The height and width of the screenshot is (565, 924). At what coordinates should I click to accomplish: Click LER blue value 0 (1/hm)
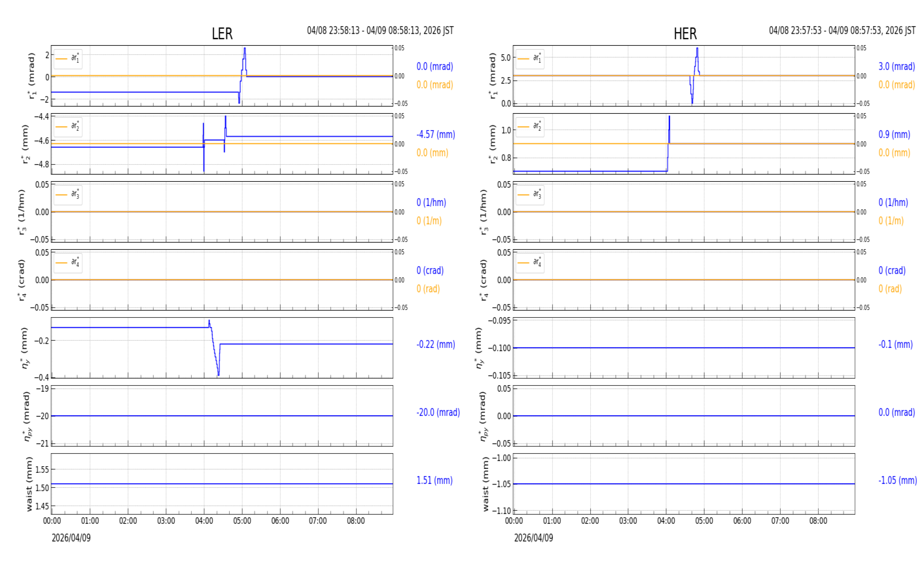click(431, 203)
